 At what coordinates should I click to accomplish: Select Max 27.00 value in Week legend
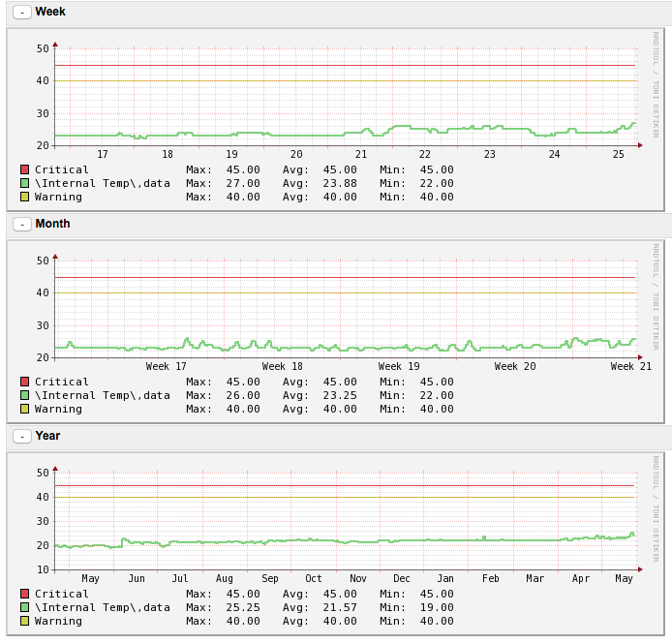(243, 183)
